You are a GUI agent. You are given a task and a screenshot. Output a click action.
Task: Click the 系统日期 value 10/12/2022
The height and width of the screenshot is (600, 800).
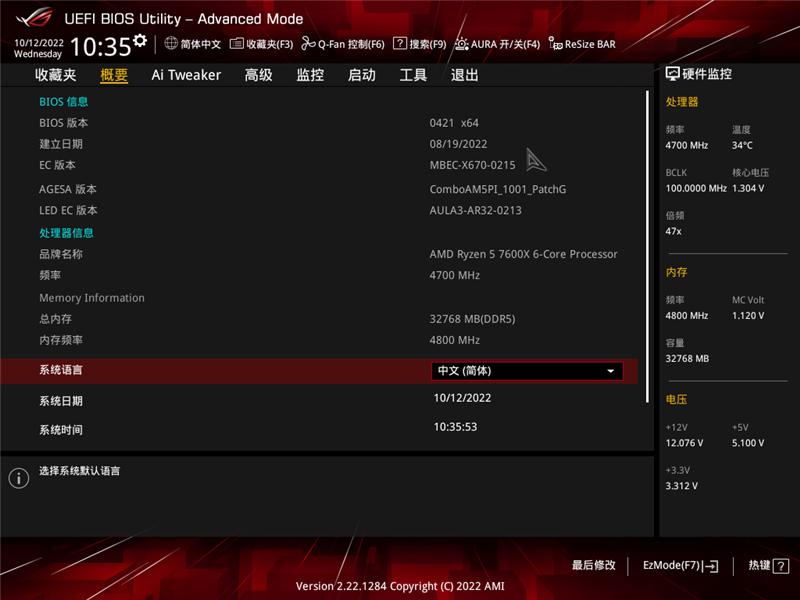462,398
